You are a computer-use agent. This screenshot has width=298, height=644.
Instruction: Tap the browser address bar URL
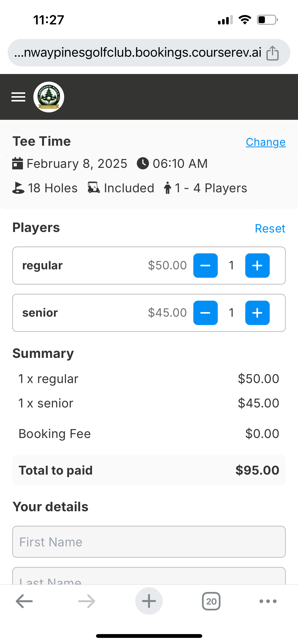point(138,53)
